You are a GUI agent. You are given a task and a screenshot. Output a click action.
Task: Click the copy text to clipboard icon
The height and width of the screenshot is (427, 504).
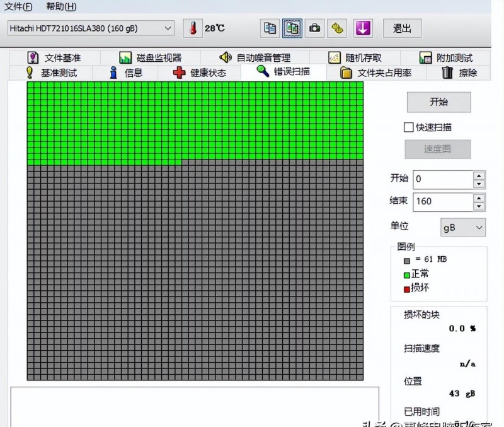click(x=270, y=28)
